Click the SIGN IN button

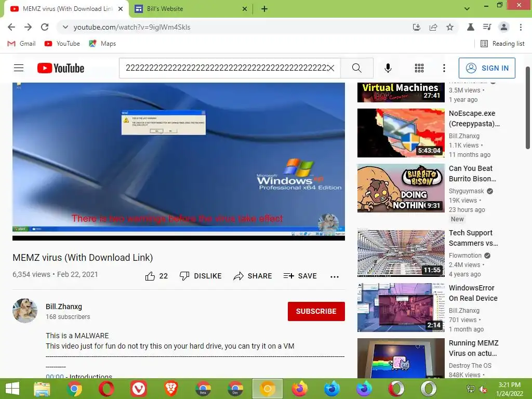pyautogui.click(x=487, y=68)
